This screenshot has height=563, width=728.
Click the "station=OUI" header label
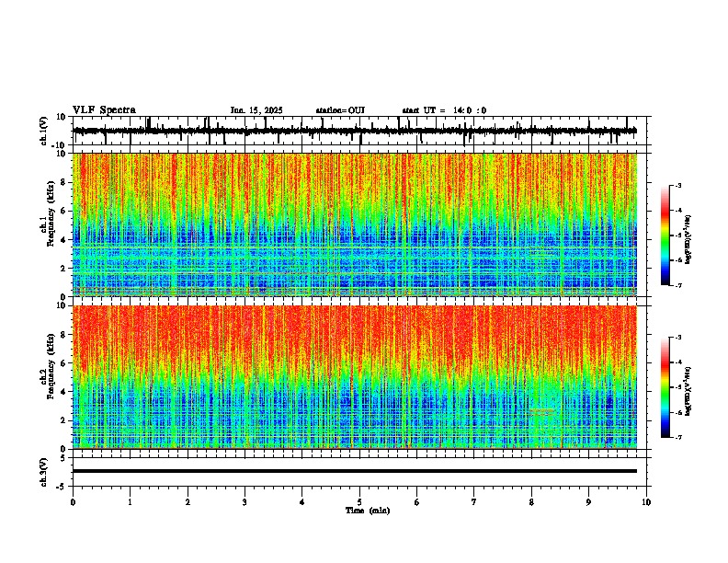(340, 110)
